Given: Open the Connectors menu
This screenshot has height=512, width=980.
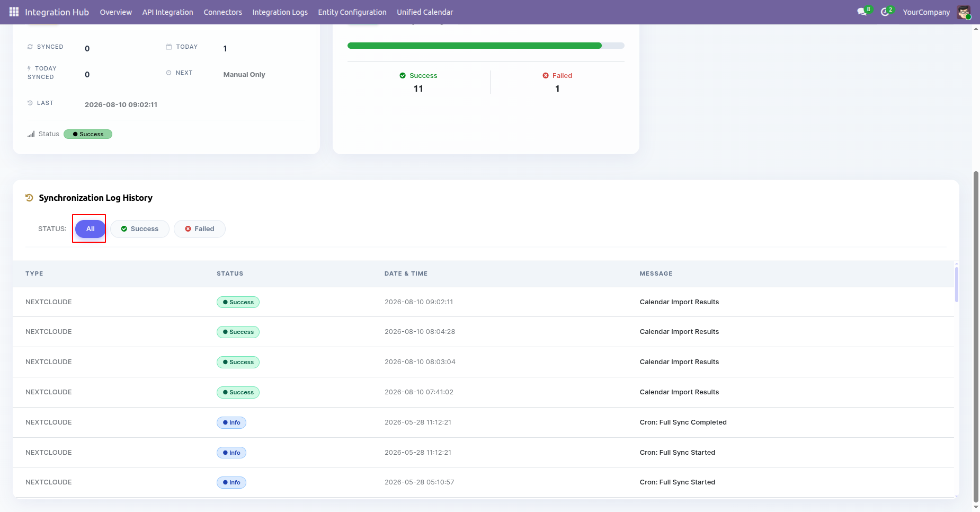Looking at the screenshot, I should click(x=222, y=12).
